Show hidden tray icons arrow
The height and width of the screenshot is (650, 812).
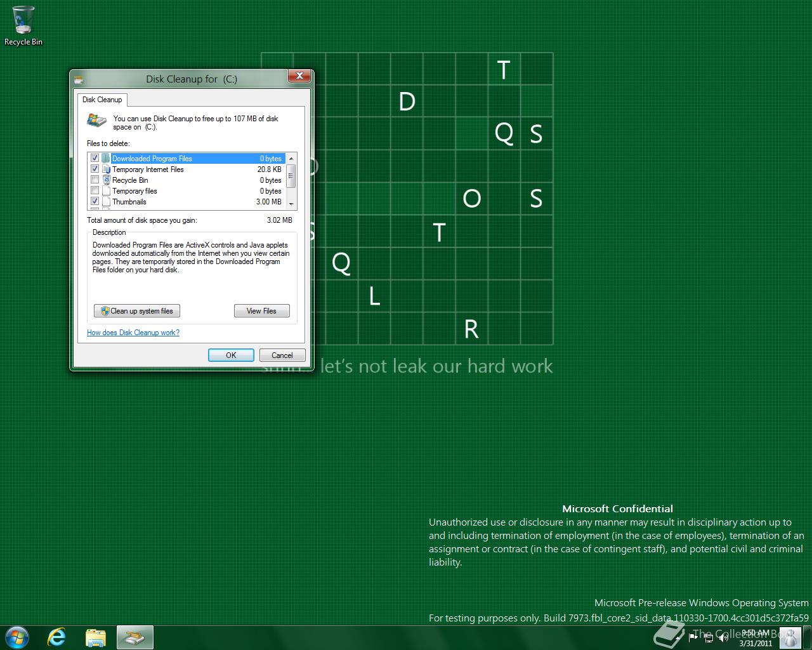click(678, 638)
